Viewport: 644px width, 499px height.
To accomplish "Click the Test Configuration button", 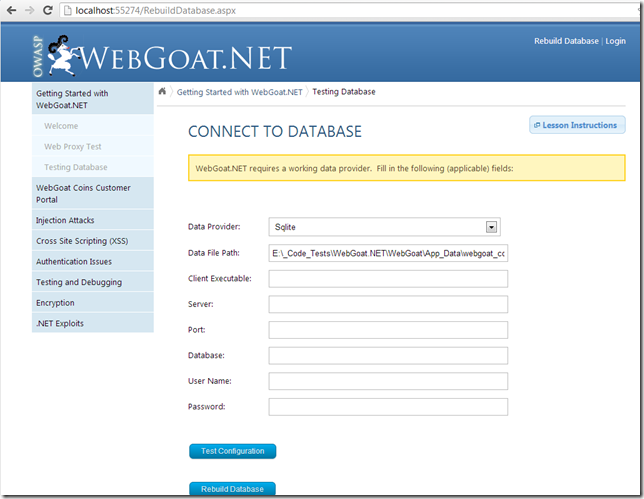I will tap(232, 451).
